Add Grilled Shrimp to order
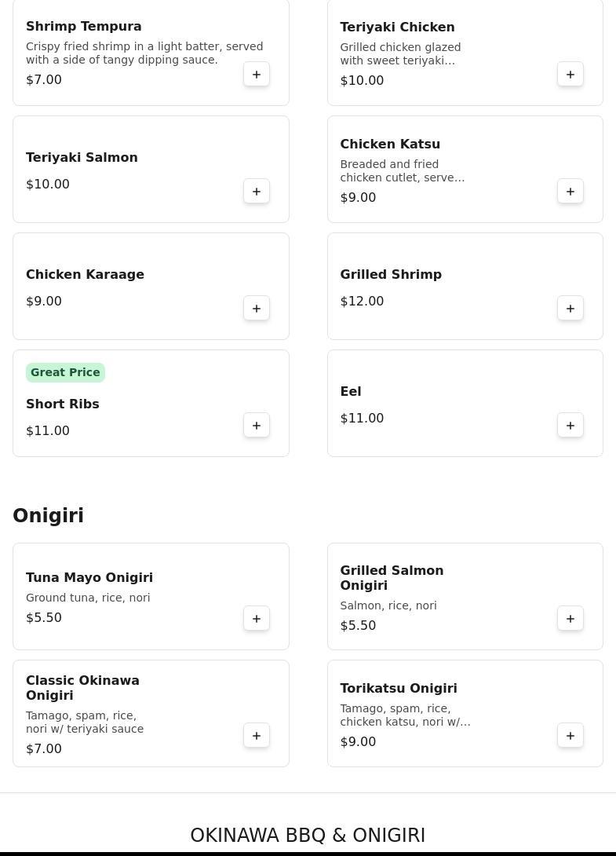 click(x=570, y=309)
